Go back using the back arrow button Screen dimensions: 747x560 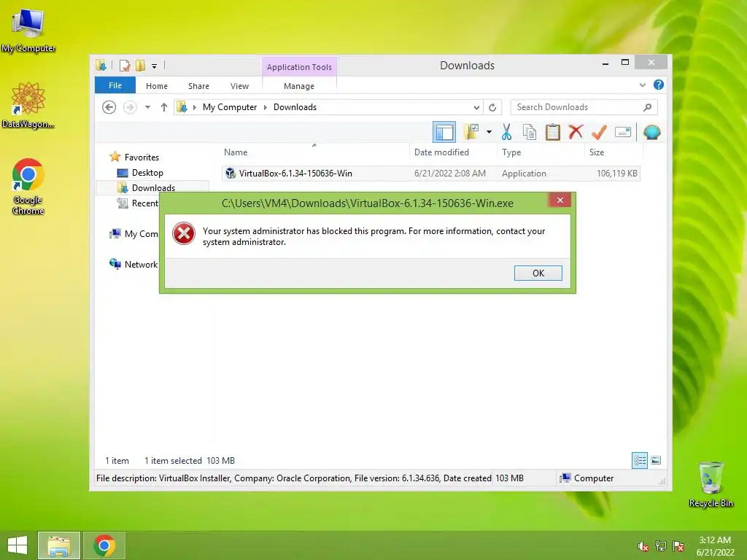coord(109,107)
